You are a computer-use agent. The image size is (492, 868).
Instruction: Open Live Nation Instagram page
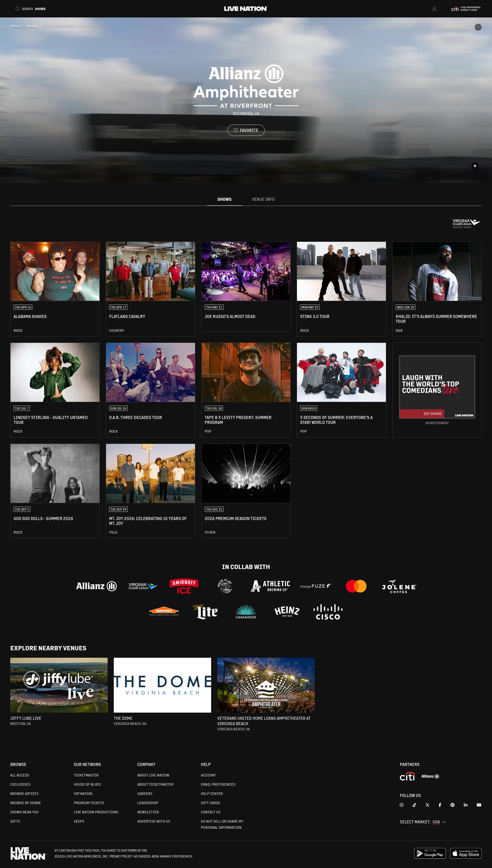click(x=402, y=805)
